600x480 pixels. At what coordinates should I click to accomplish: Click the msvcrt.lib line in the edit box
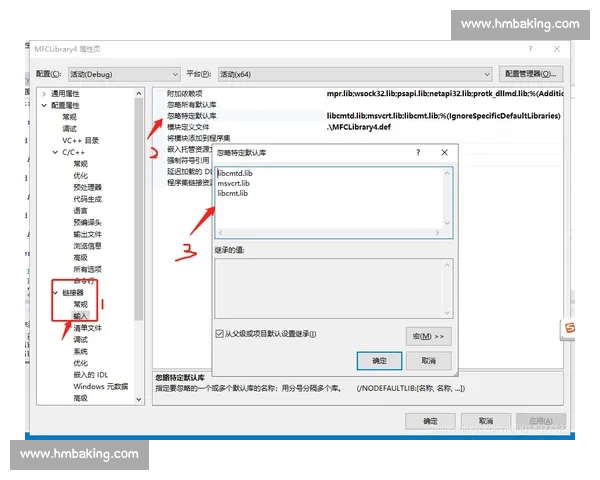click(x=233, y=183)
